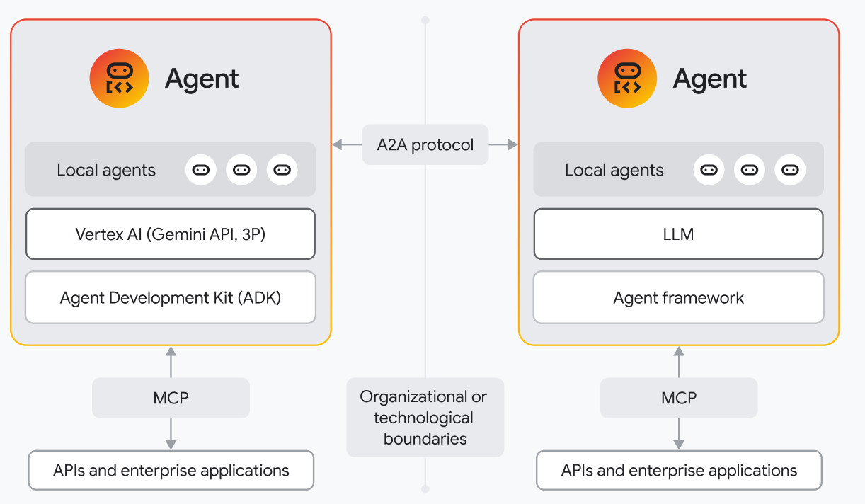Click the Local agents text in the right panel

click(614, 171)
